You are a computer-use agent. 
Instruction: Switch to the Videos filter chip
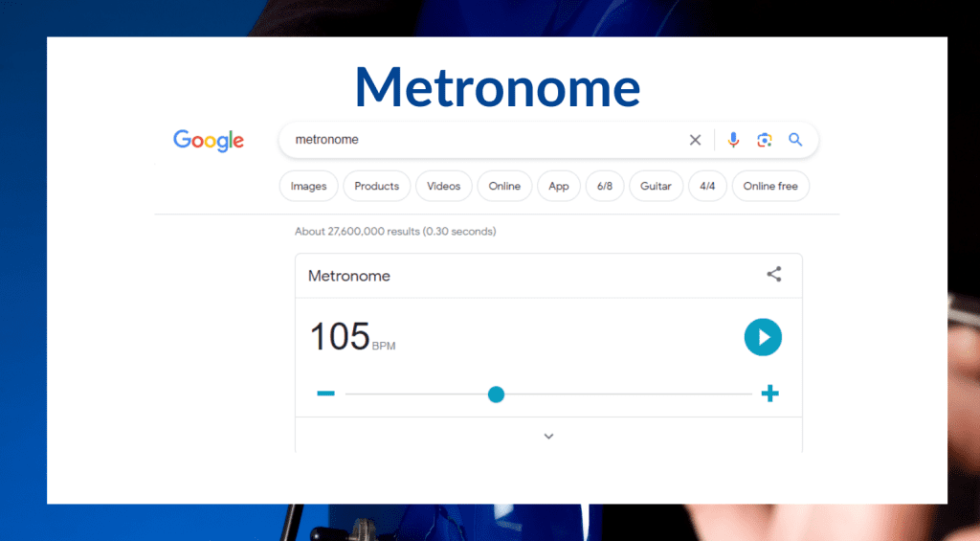pos(444,186)
